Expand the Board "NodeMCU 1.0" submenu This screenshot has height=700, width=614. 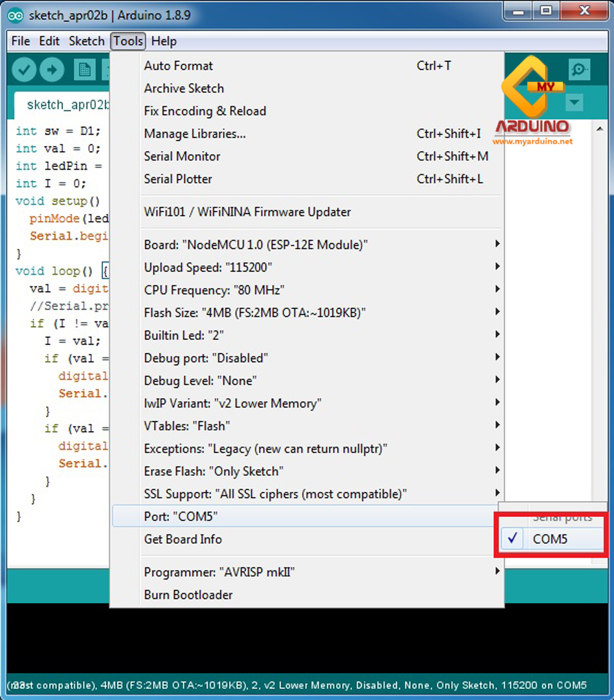pos(255,244)
